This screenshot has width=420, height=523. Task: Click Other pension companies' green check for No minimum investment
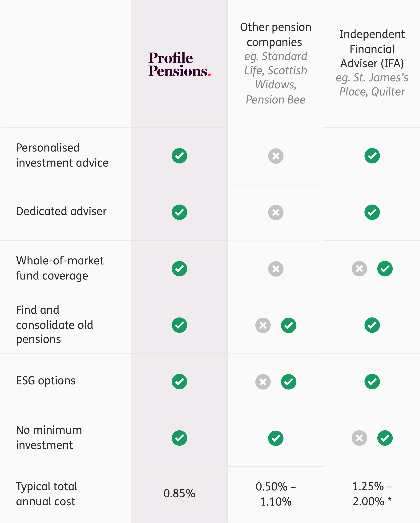tap(275, 438)
